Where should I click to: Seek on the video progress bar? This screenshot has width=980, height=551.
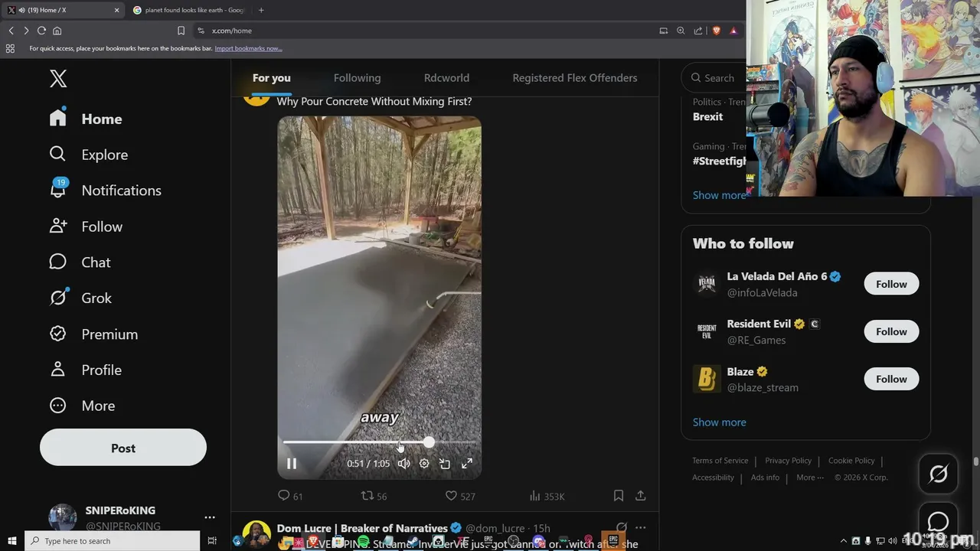(x=379, y=442)
